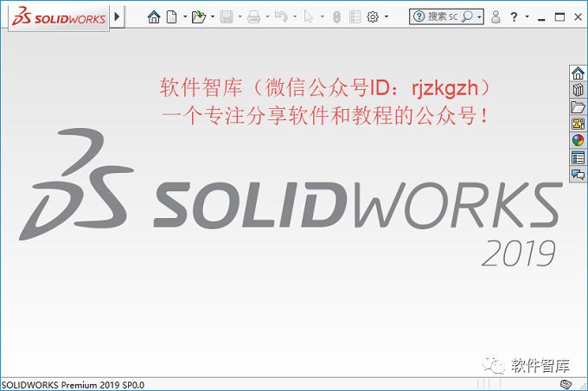Expand the Select tool dropdown arrow
Viewport: 588px width, 391px height.
[323, 17]
